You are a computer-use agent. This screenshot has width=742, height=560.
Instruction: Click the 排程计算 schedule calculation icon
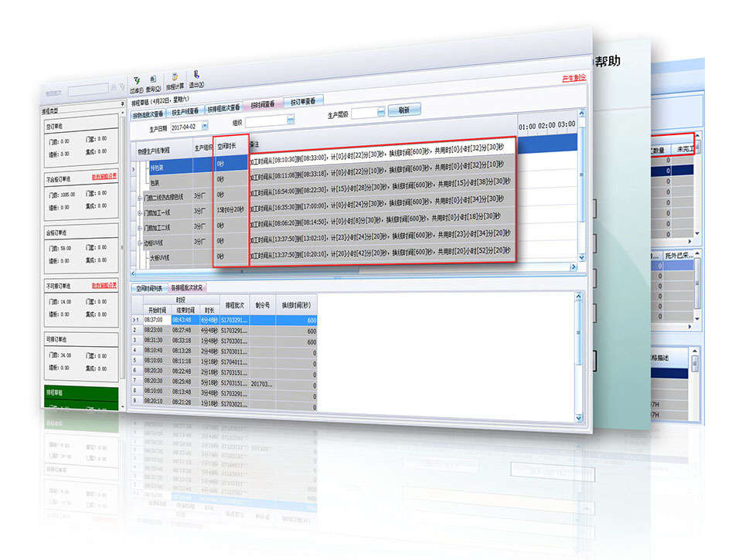pyautogui.click(x=176, y=81)
